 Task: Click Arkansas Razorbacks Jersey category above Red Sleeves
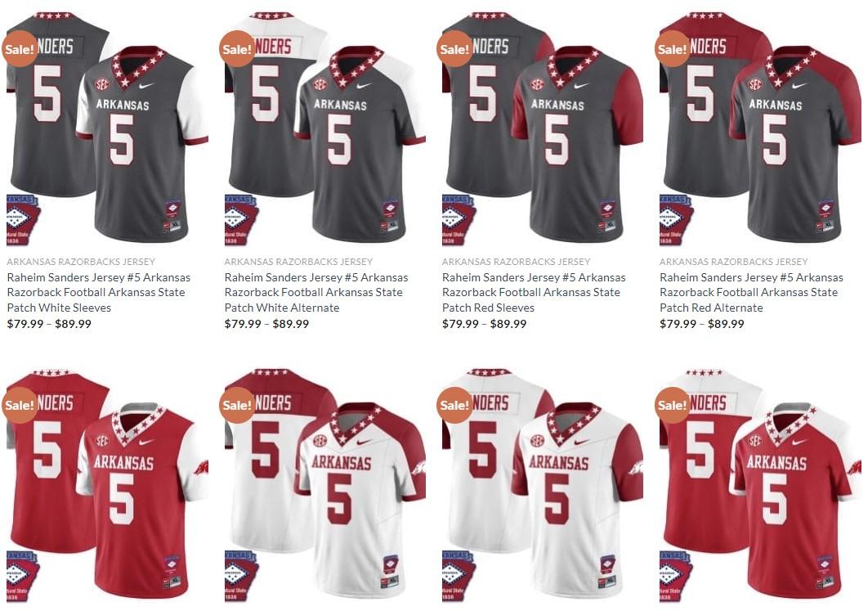tap(516, 262)
